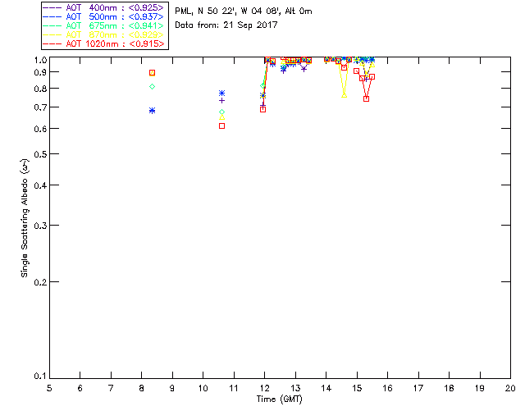Click the 'AOT 500nm : <0.937>' legend text
The image size is (525, 420).
(x=115, y=16)
